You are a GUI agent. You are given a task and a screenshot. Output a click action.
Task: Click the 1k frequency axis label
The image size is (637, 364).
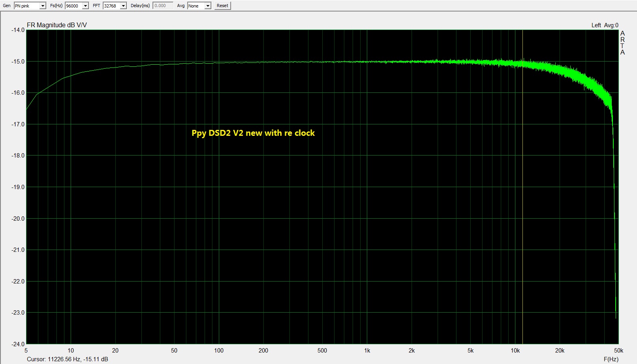367,351
